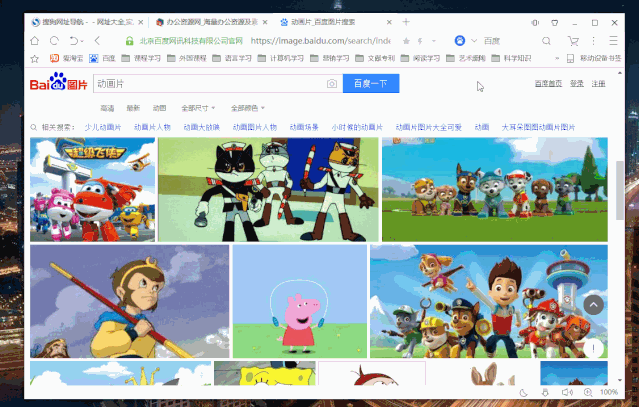Open the 课程学习 bookmark folder
Image resolution: width=639 pixels, height=407 pixels.
(141, 59)
